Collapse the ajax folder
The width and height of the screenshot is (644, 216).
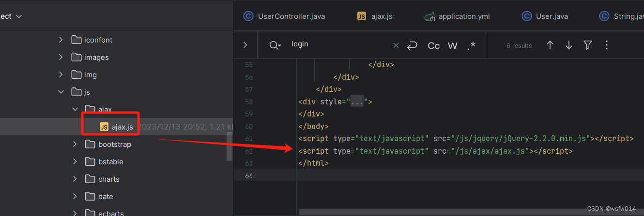[75, 109]
